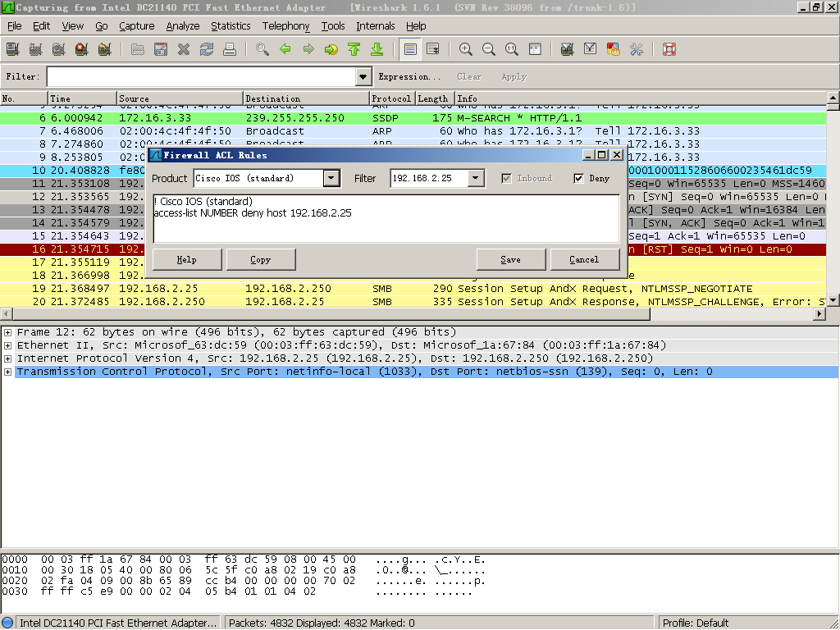Select packet 6 SSDP M-SEARCH row

(413, 118)
